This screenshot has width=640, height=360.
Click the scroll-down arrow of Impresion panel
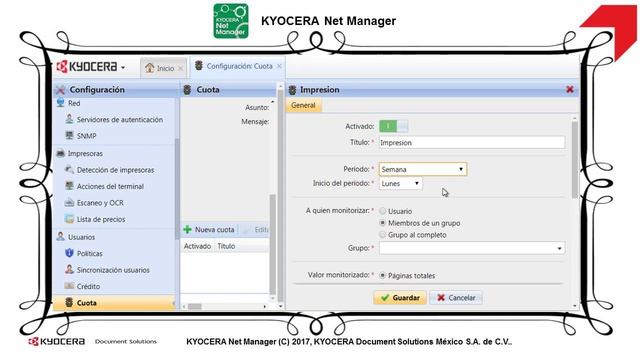click(x=575, y=306)
